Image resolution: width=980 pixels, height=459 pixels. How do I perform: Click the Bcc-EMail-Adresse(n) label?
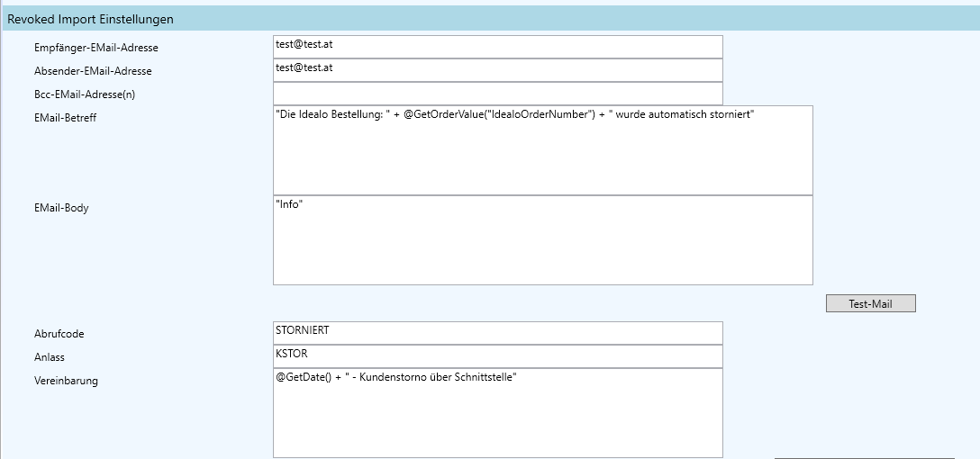pyautogui.click(x=84, y=94)
